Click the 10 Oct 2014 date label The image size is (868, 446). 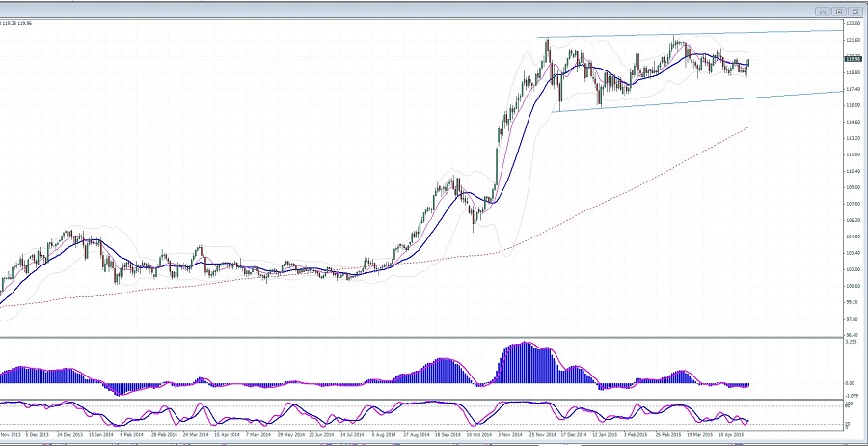(478, 434)
